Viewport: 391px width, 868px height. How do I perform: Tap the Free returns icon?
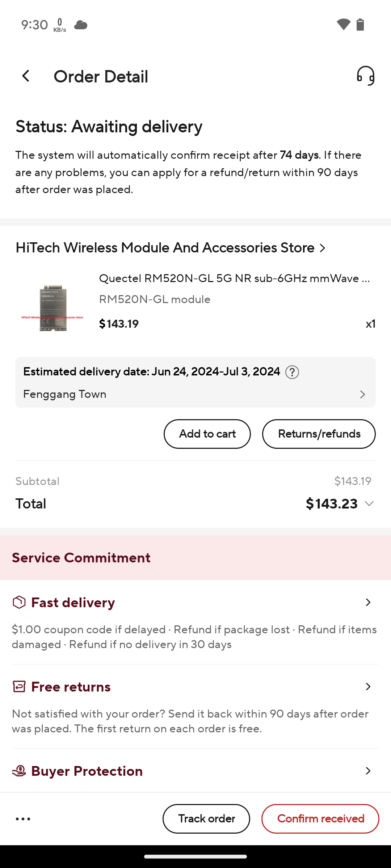point(19,686)
